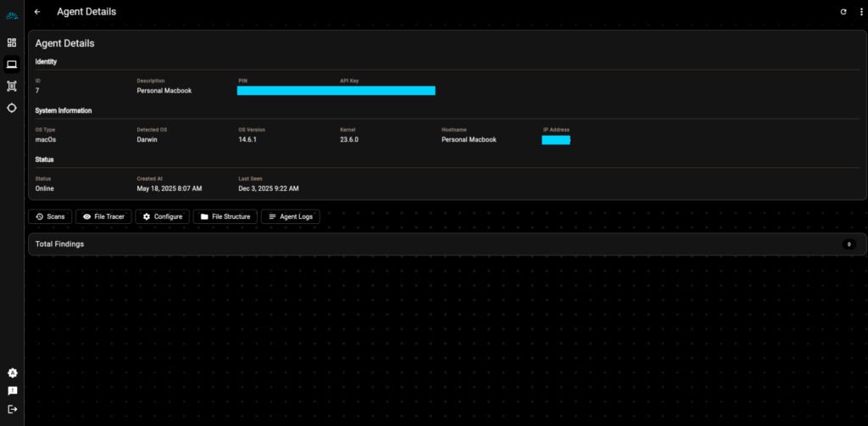Click the OS Type value macOs
868x426 pixels.
46,140
